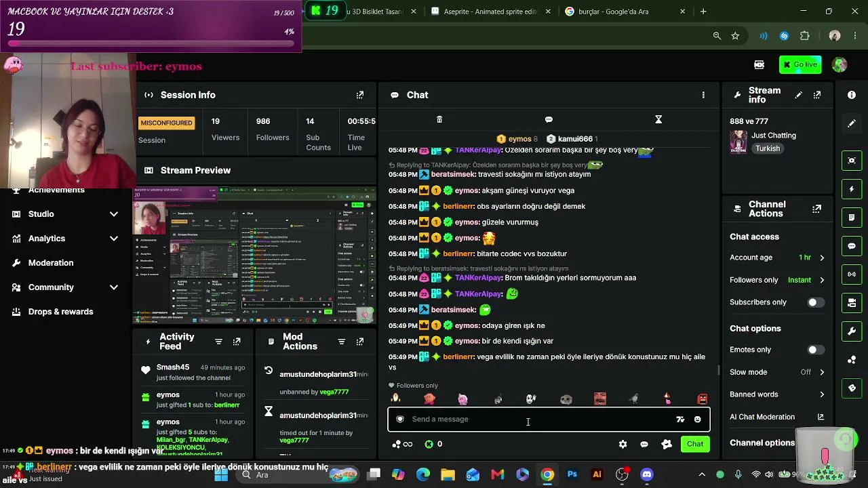Image resolution: width=868 pixels, height=488 pixels.
Task: Pop out the Stream info panel
Action: 817,95
